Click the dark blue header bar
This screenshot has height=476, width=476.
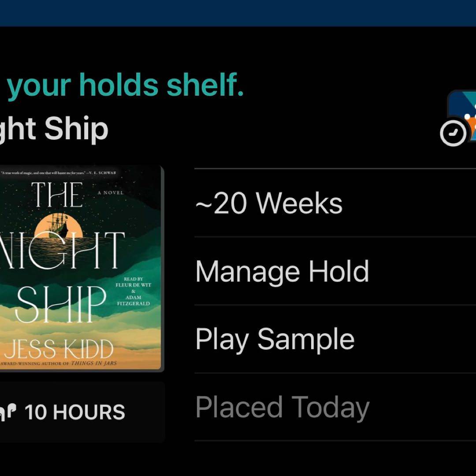click(238, 13)
